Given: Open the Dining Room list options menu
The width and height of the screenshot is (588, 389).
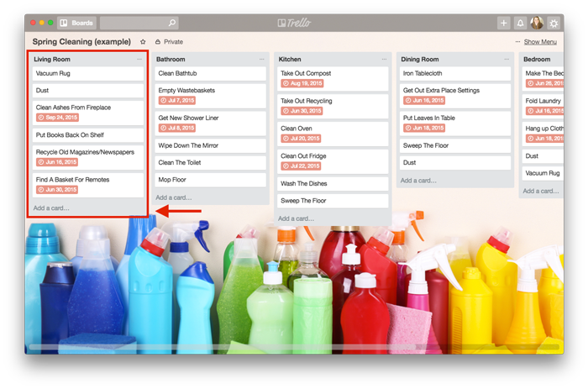Looking at the screenshot, I should tap(507, 60).
